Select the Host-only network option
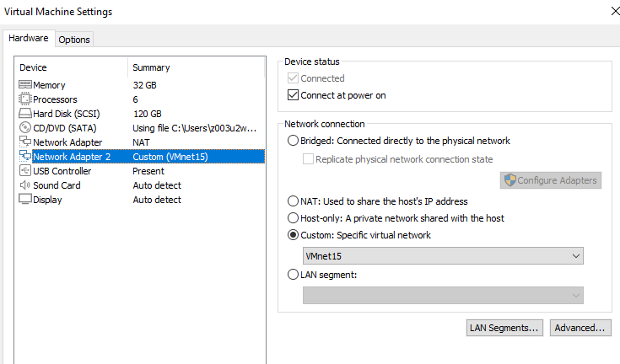This screenshot has width=620, height=364. click(294, 218)
